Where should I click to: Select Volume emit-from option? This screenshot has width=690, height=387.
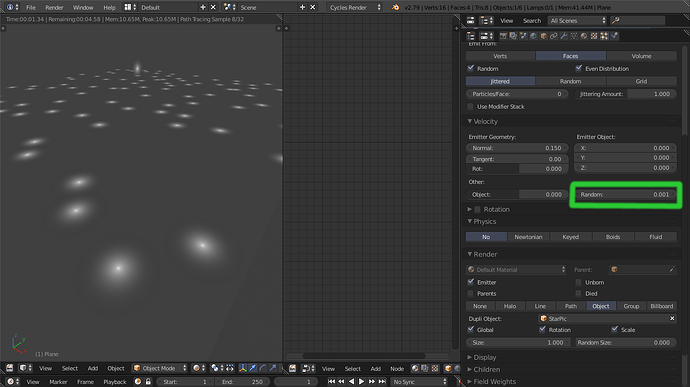tap(641, 56)
